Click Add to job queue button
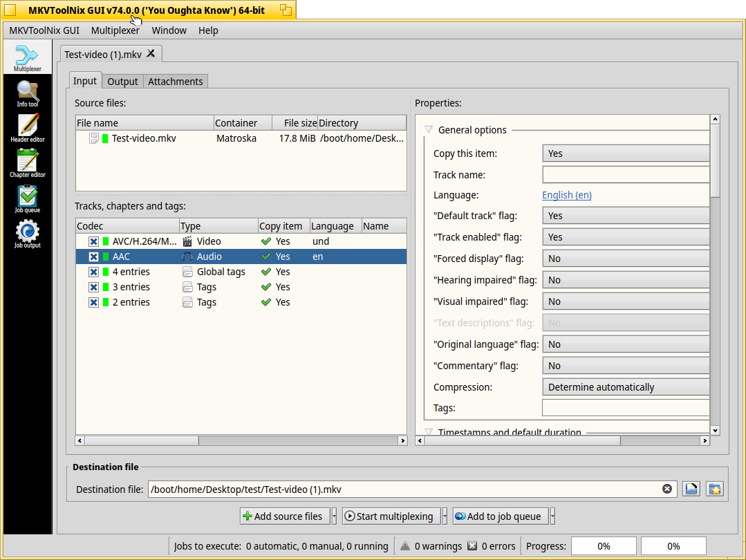Image resolution: width=746 pixels, height=560 pixels. 501,516
